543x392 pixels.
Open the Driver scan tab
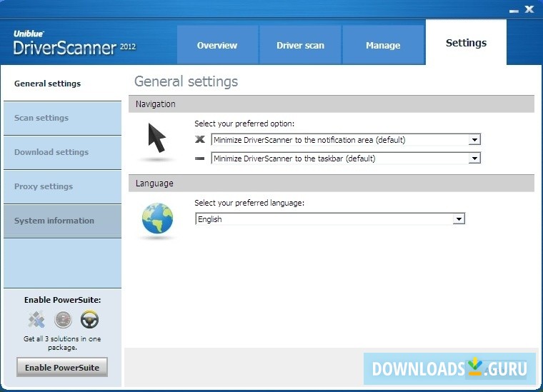[x=300, y=45]
